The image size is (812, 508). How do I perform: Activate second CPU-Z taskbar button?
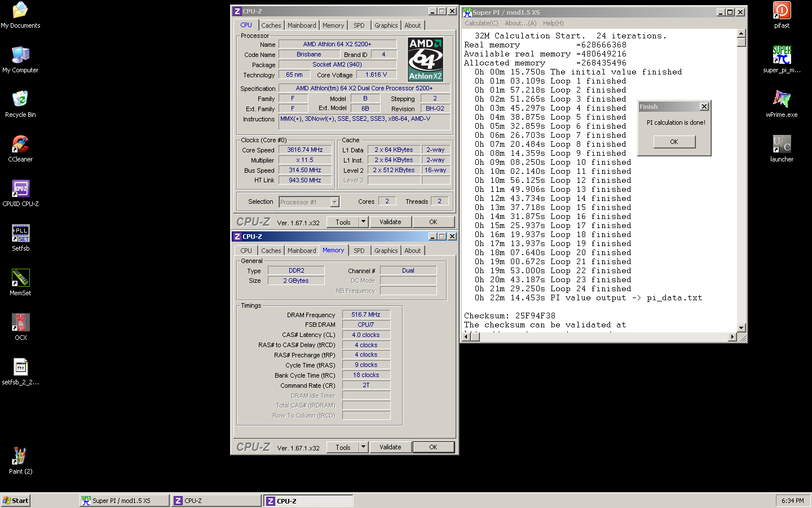(308, 501)
